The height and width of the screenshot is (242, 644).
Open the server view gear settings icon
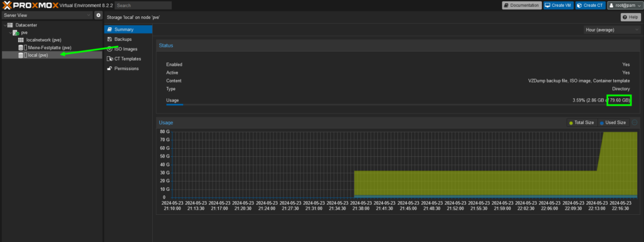98,15
